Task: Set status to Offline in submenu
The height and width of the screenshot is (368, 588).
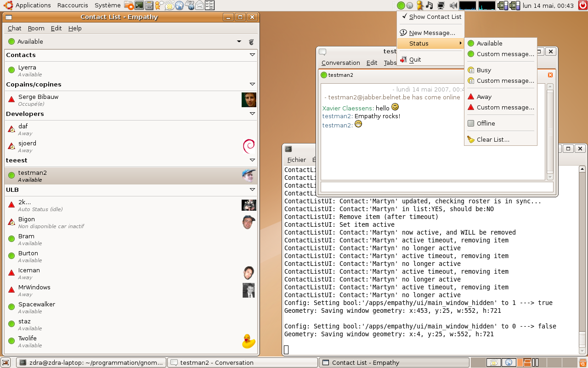Action: click(x=500, y=123)
